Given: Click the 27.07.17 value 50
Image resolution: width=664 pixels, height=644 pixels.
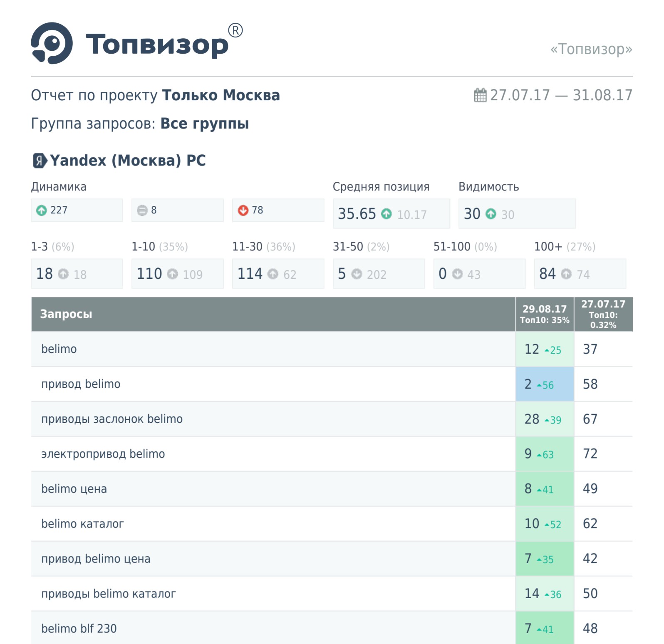Looking at the screenshot, I should pos(590,594).
